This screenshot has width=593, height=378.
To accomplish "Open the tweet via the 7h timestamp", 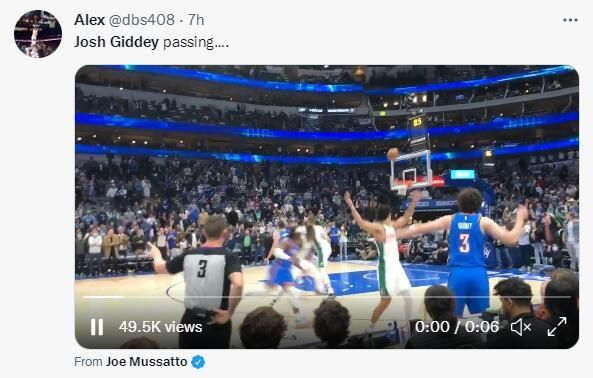I will (x=196, y=20).
